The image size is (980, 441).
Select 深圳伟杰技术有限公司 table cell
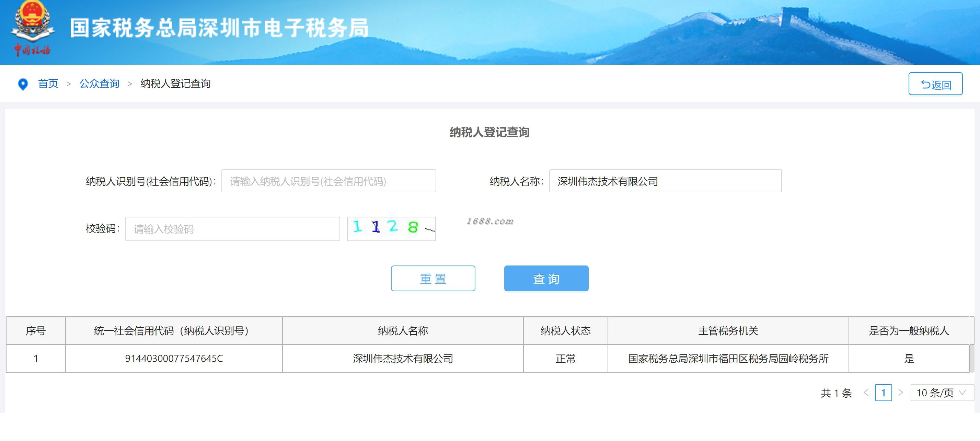tap(403, 359)
